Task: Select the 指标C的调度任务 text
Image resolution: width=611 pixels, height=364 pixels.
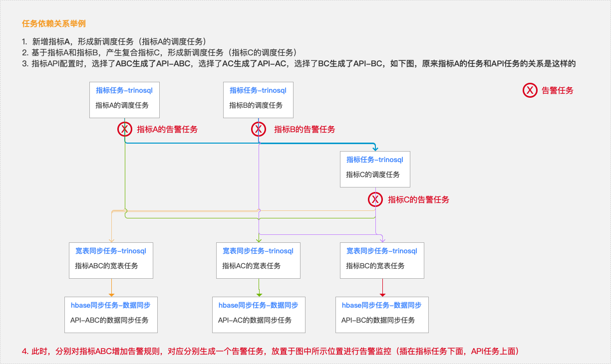Action: coord(373,175)
